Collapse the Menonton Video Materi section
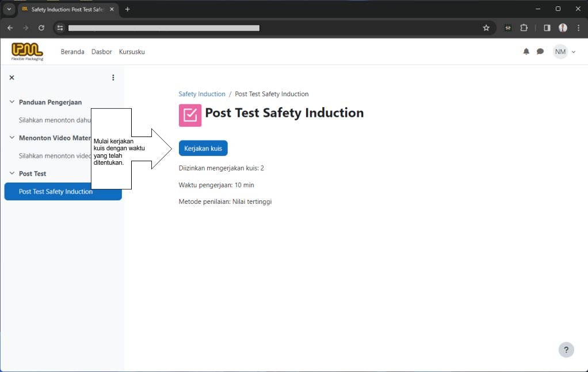The height and width of the screenshot is (372, 588). click(12, 138)
